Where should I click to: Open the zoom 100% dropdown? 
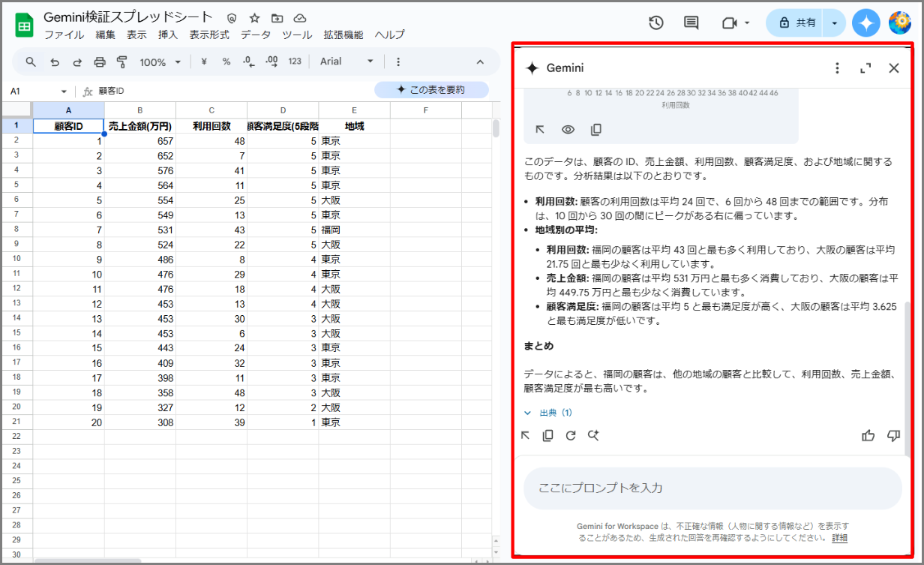click(x=160, y=62)
